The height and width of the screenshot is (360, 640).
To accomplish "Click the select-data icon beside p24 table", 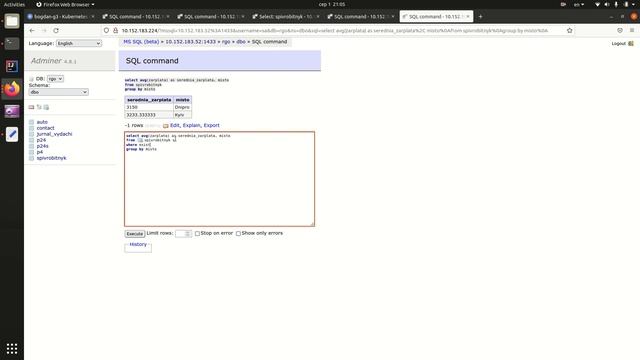I will click(31, 140).
